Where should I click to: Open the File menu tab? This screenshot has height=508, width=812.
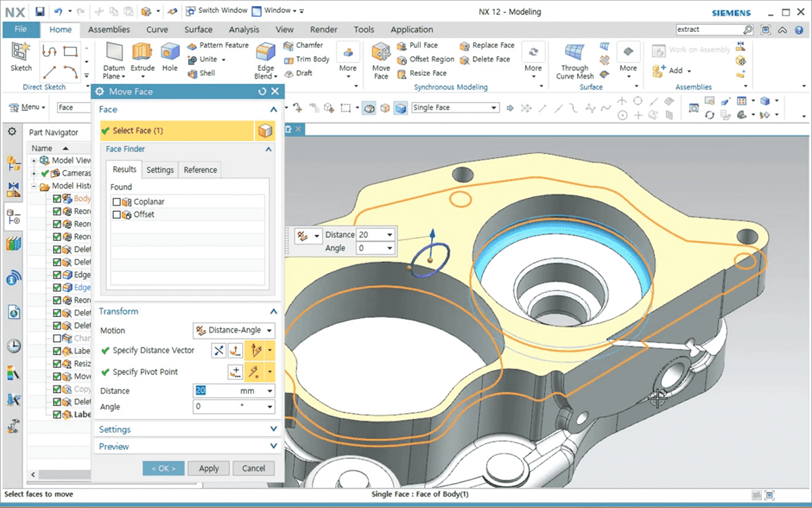(x=20, y=30)
